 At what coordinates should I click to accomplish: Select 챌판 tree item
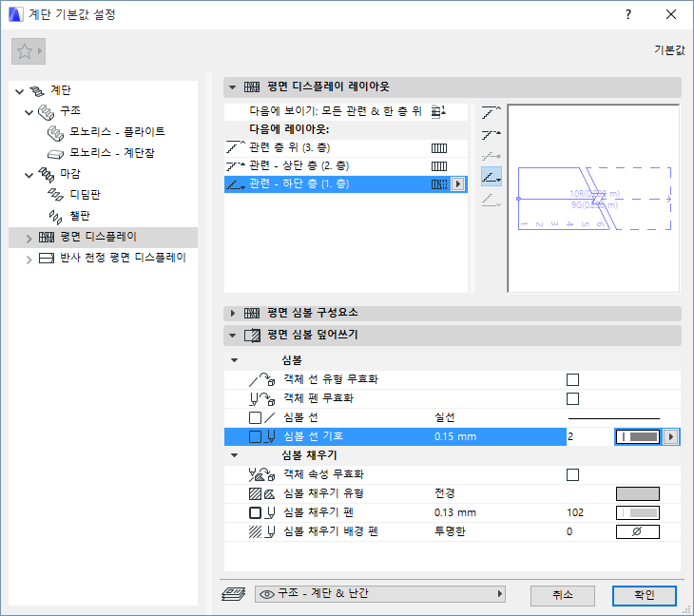click(x=80, y=216)
